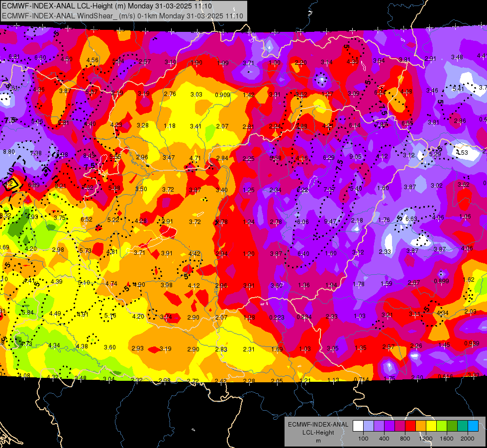Click the wind shear value 2.07 beside the green patch
This screenshot has height=448, width=487.
[x=222, y=126]
